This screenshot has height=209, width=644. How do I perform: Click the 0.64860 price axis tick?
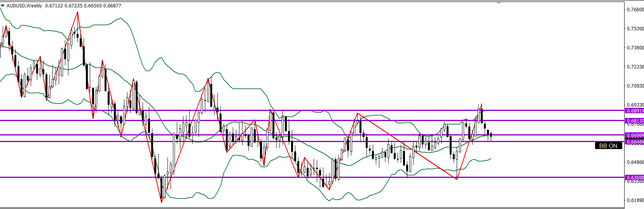click(x=635, y=162)
